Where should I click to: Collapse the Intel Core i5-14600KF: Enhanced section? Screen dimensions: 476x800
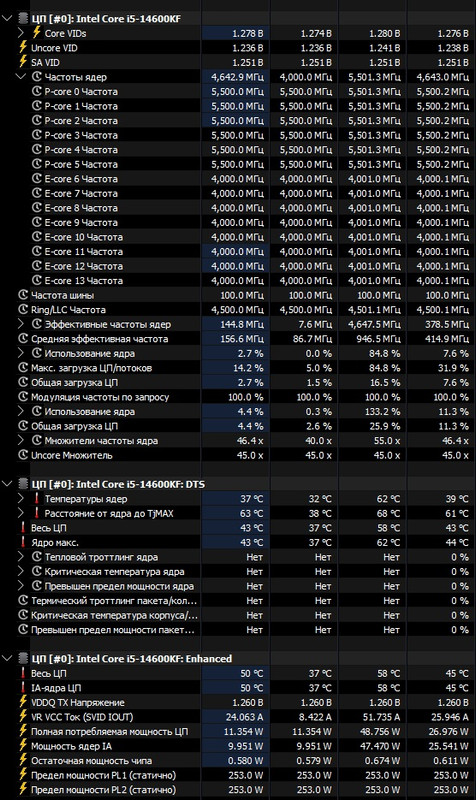click(7, 658)
